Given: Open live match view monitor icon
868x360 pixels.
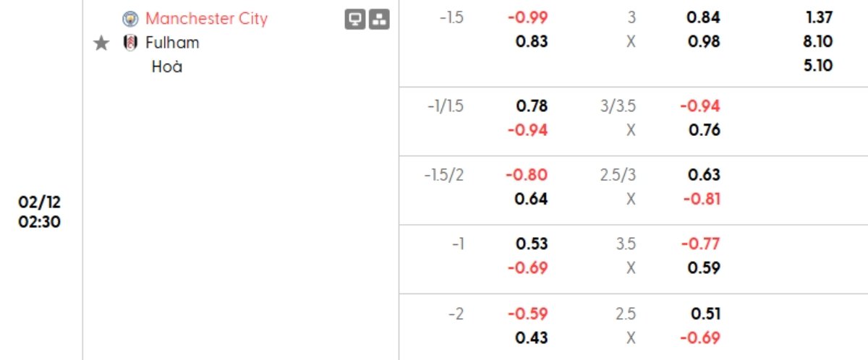Looking at the screenshot, I should (x=354, y=20).
